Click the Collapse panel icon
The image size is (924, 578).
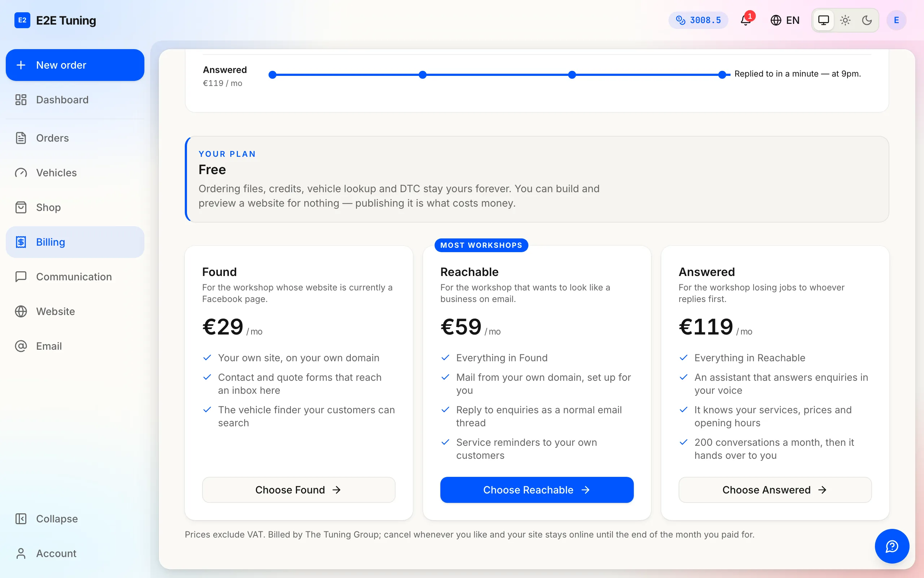coord(21,519)
